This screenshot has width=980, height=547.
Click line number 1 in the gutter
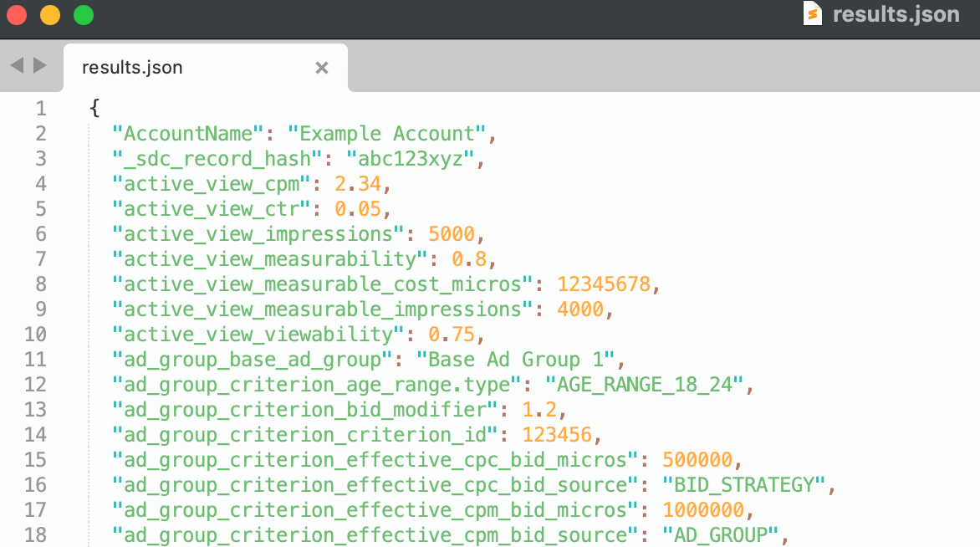pyautogui.click(x=41, y=109)
